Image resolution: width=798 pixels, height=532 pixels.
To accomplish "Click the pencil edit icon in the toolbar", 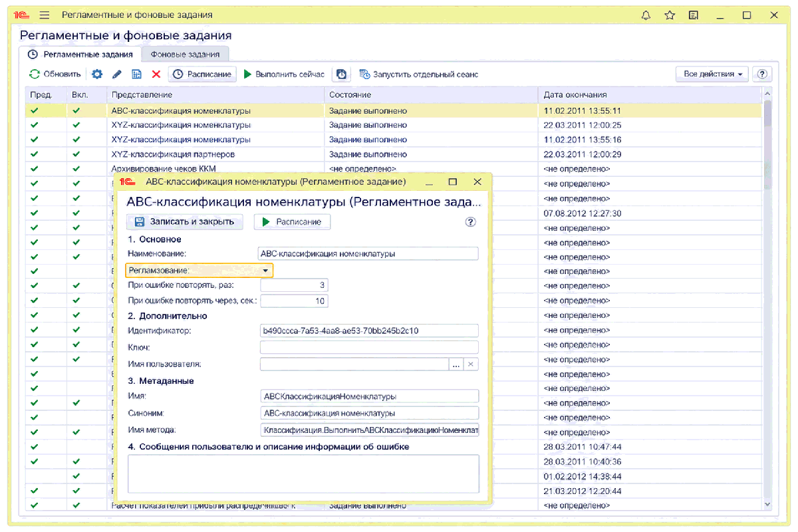I will (x=117, y=74).
